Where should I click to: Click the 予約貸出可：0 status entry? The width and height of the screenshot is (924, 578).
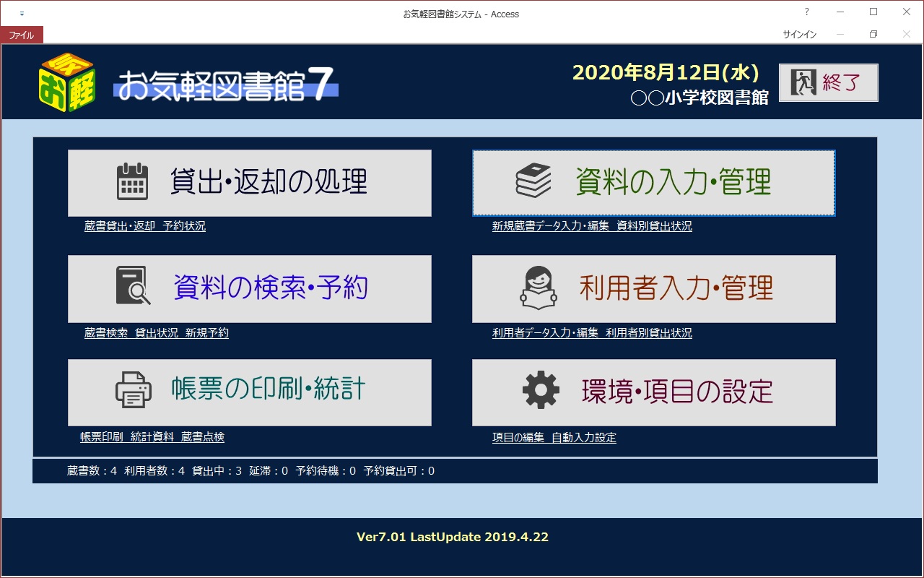coord(398,471)
